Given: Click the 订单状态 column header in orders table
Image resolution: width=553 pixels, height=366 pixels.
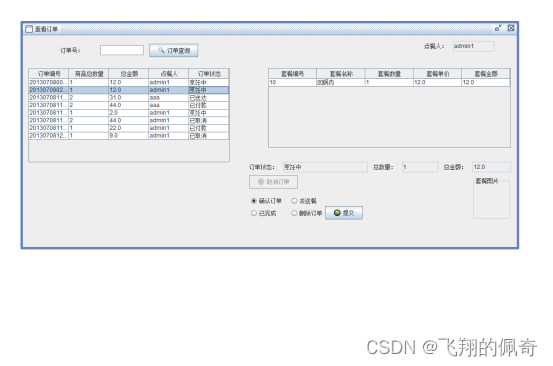Looking at the screenshot, I should click(209, 74).
